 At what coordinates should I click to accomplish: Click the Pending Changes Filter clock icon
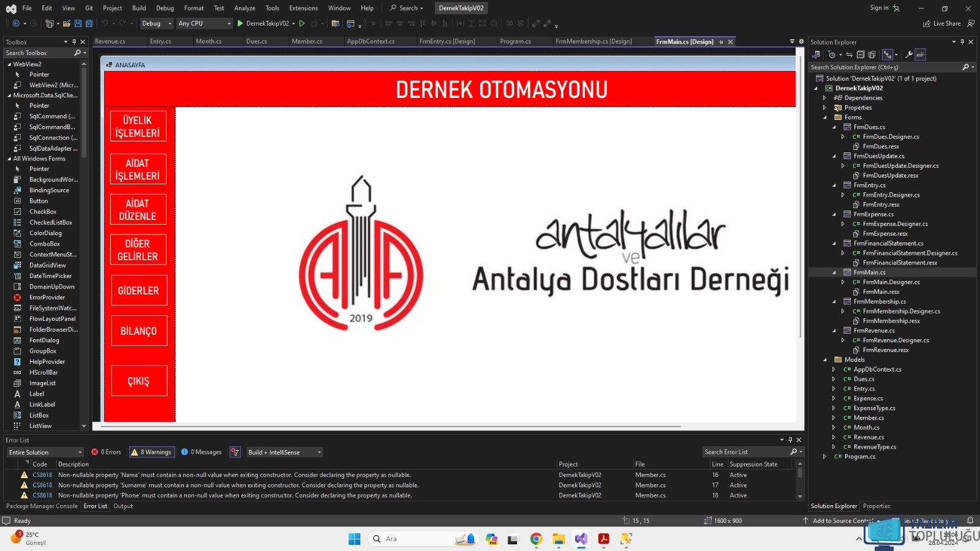(832, 54)
